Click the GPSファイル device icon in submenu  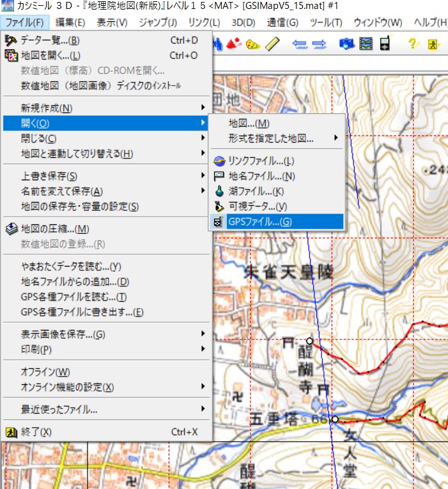[219, 222]
